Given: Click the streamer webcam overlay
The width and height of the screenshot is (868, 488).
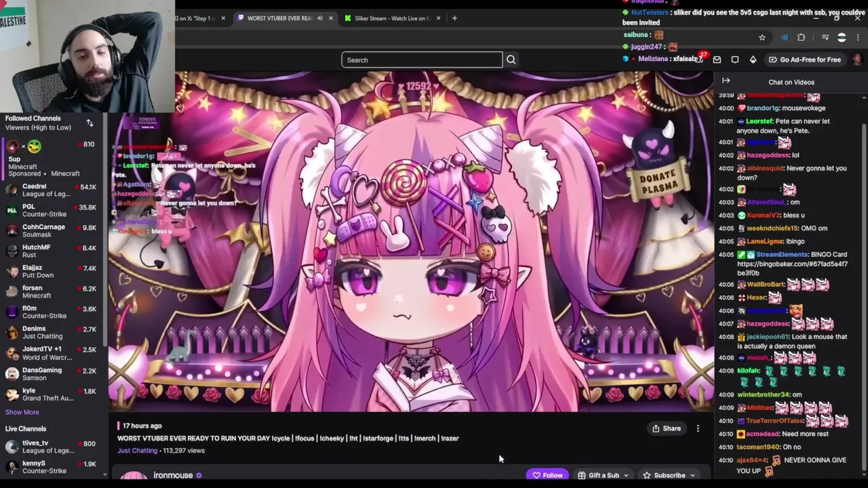Looking at the screenshot, I should pyautogui.click(x=87, y=56).
